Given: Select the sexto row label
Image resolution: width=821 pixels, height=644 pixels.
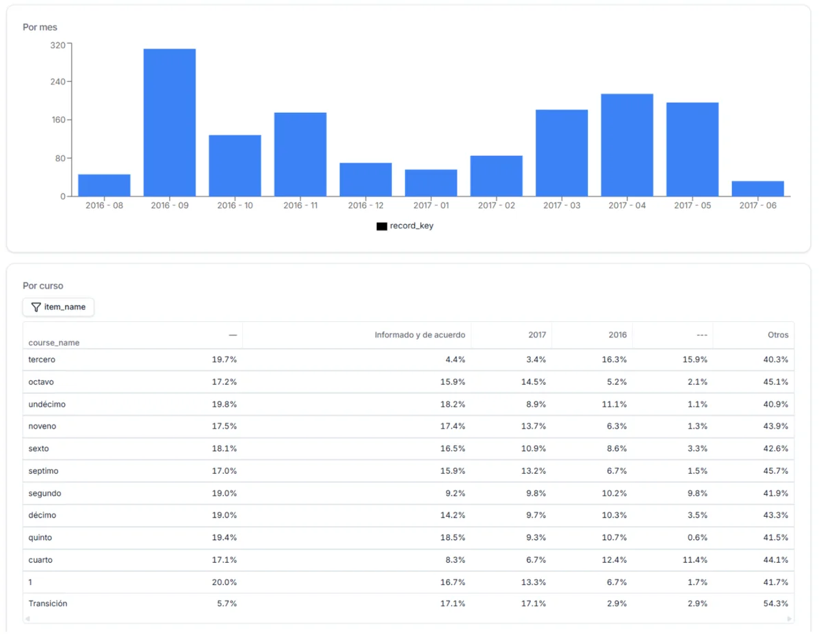Looking at the screenshot, I should 38,448.
